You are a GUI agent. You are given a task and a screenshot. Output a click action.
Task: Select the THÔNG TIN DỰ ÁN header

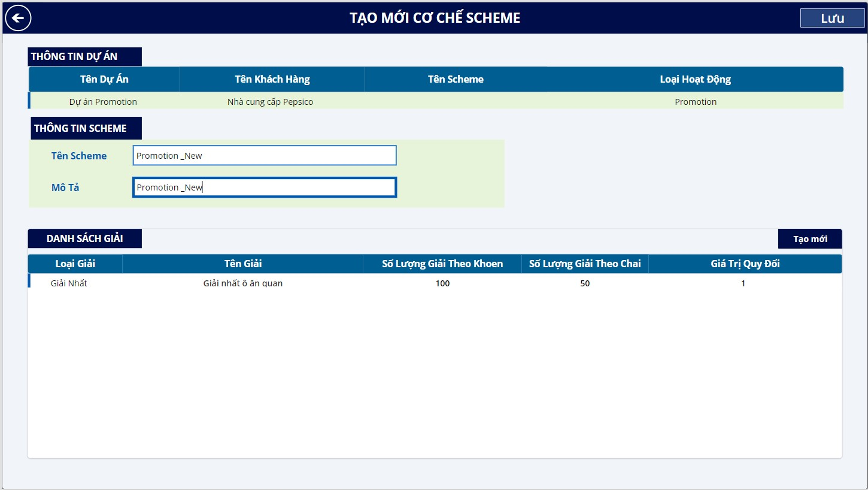point(85,56)
